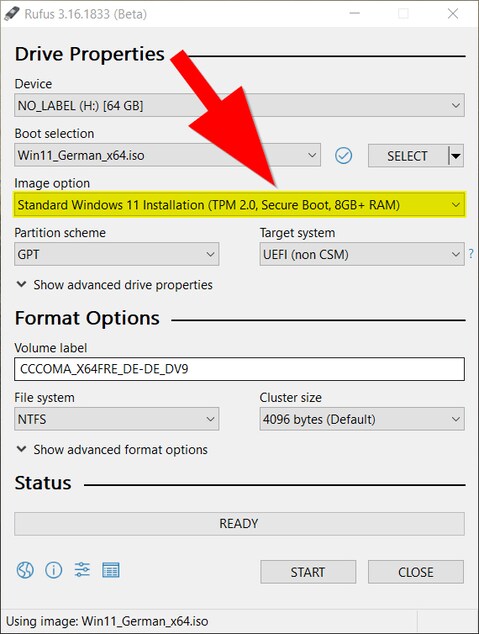Expand Show advanced drive properties
This screenshot has height=634, width=479.
click(115, 285)
